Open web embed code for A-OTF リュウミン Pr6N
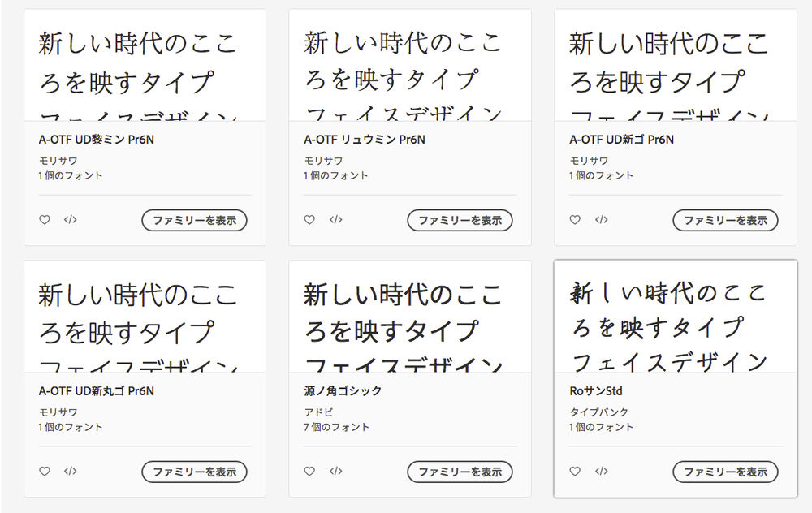812x513 pixels. coord(336,220)
